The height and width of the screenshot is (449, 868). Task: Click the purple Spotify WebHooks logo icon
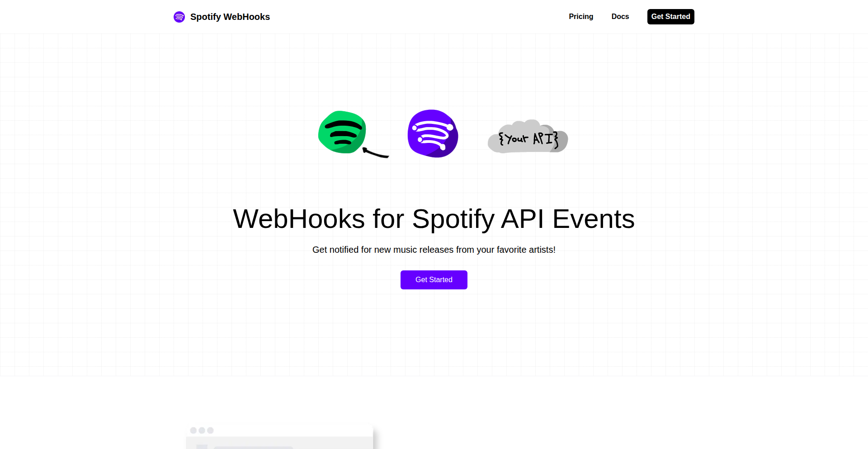pyautogui.click(x=179, y=17)
